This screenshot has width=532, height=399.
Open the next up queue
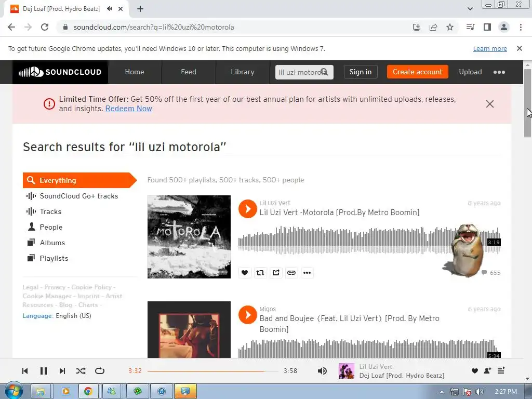click(501, 370)
